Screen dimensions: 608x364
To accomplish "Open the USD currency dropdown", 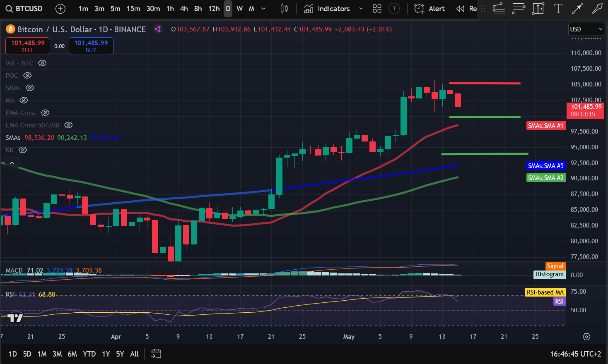I will pyautogui.click(x=586, y=29).
